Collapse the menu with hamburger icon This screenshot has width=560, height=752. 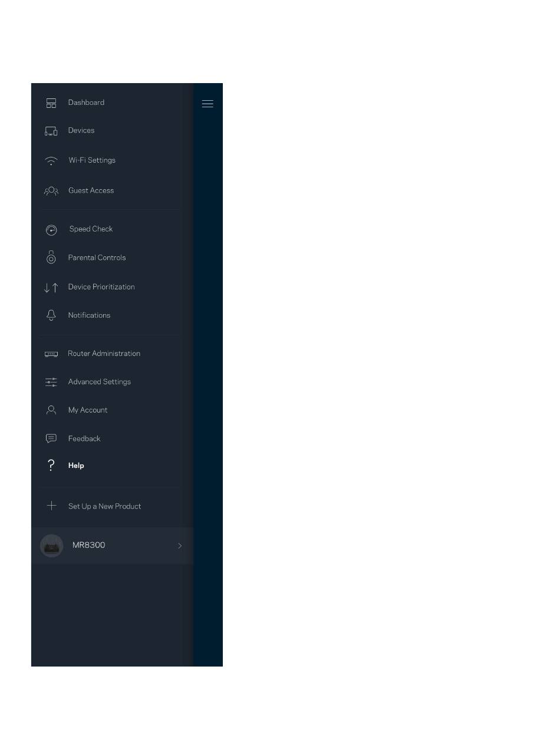(207, 104)
